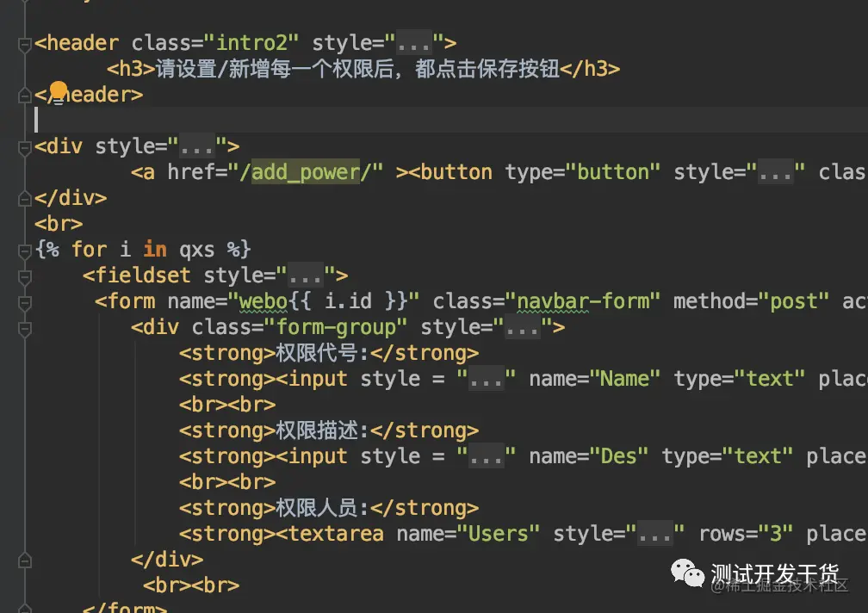Image resolution: width=868 pixels, height=613 pixels.
Task: Collapse the header intro2 opening tag fold marker
Action: coord(24,44)
